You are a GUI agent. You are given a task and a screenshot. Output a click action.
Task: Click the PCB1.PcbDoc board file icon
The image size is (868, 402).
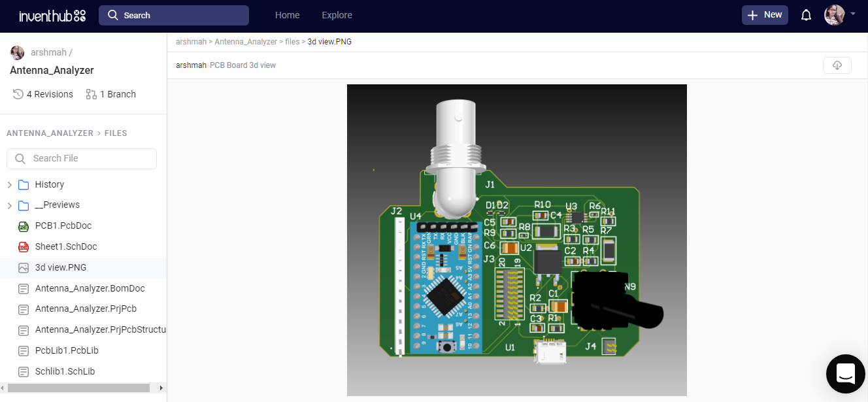pos(24,226)
